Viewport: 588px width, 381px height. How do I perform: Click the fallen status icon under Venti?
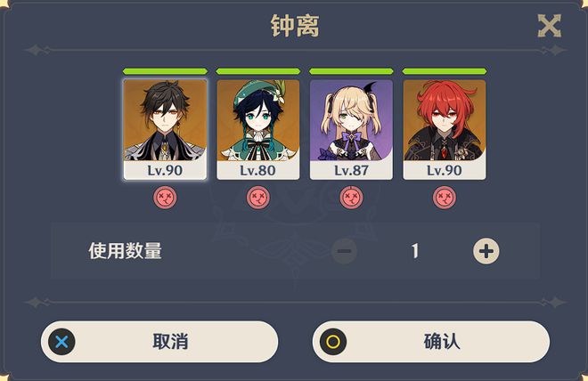[x=258, y=198]
